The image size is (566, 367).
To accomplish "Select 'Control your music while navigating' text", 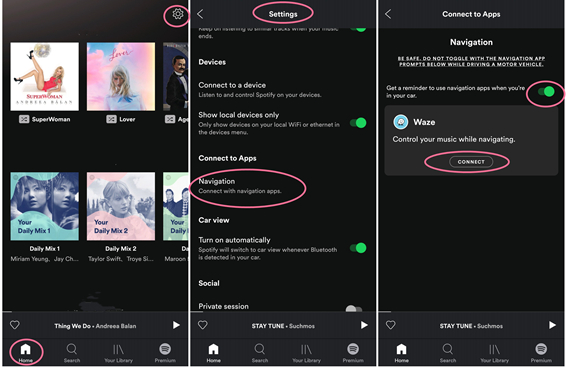I will (454, 139).
